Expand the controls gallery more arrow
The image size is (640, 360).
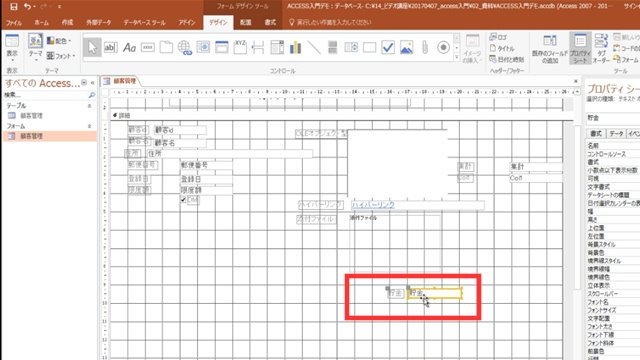pos(457,58)
